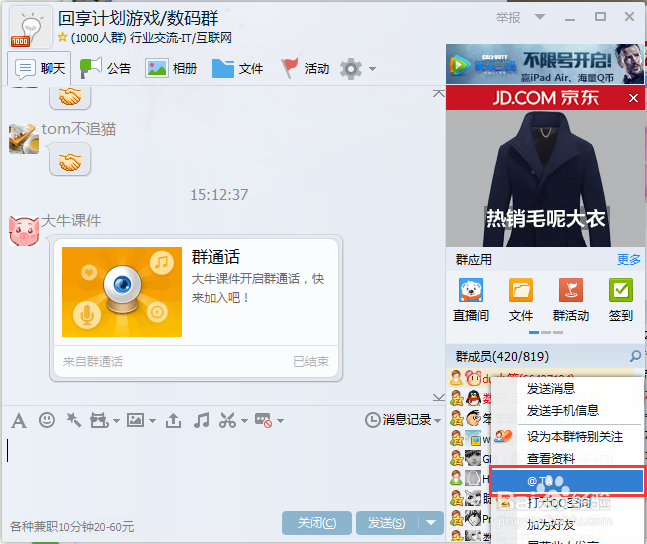The height and width of the screenshot is (544, 647).
Task: Expand the screenshot scissors dropdown arrow
Action: pyautogui.click(x=244, y=421)
